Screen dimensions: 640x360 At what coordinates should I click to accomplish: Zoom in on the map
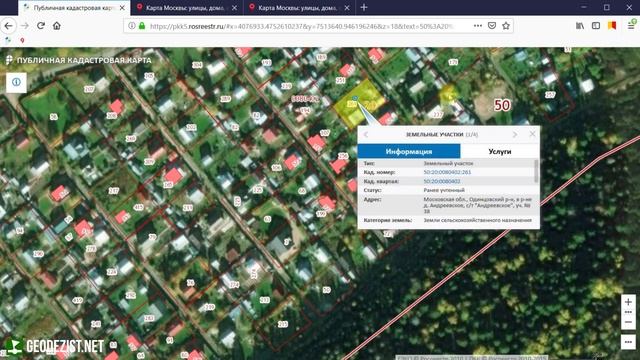pos(628,302)
